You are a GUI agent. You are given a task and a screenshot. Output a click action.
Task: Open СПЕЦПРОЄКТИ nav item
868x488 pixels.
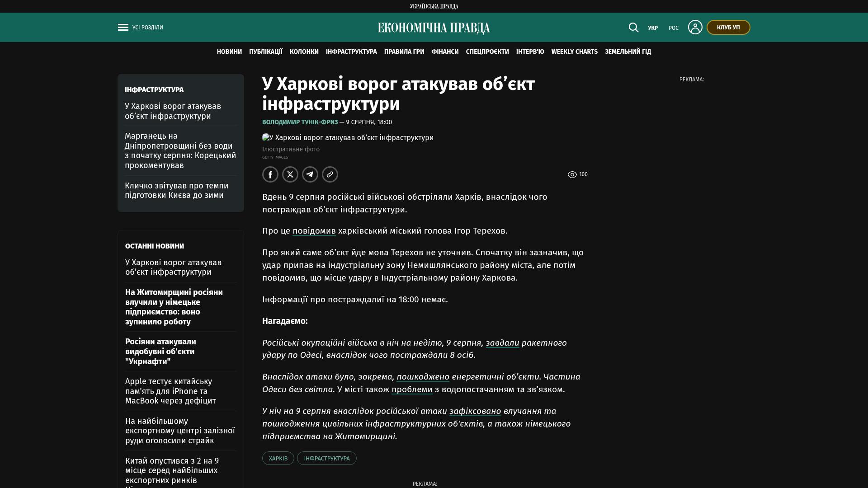[x=487, y=52]
